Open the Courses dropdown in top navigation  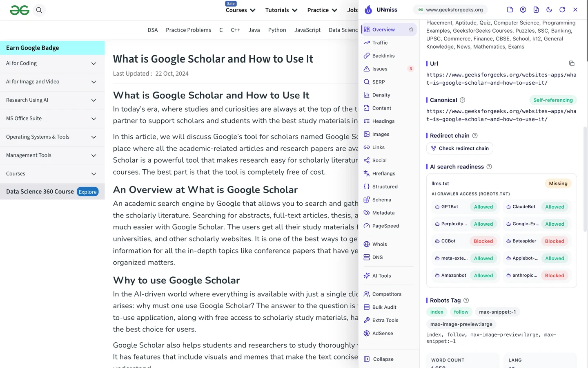click(241, 10)
